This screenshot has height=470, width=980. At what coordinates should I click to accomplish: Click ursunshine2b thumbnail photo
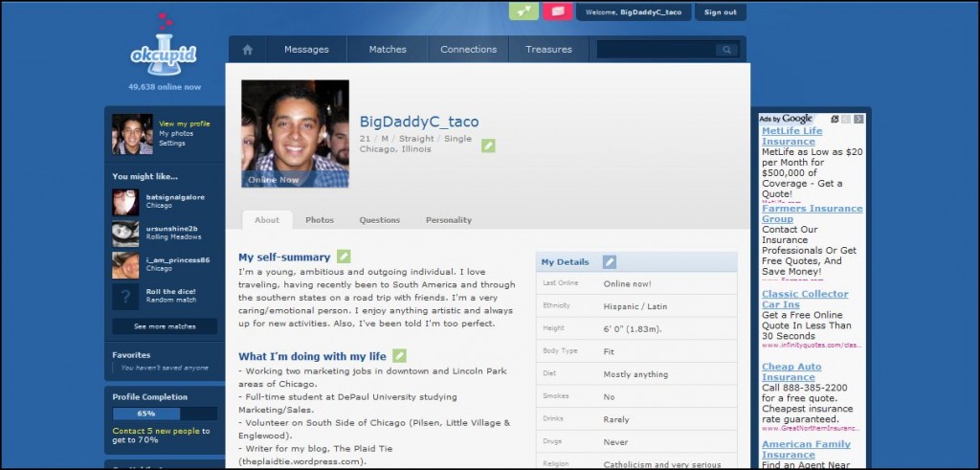tap(125, 234)
